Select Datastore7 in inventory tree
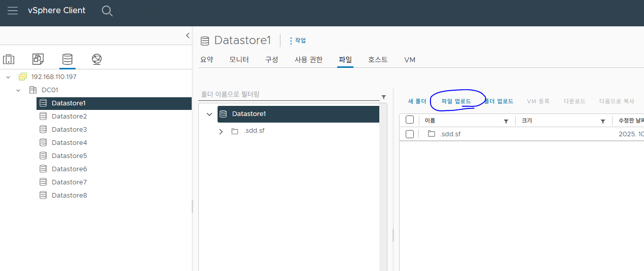The image size is (644, 271). point(69,182)
